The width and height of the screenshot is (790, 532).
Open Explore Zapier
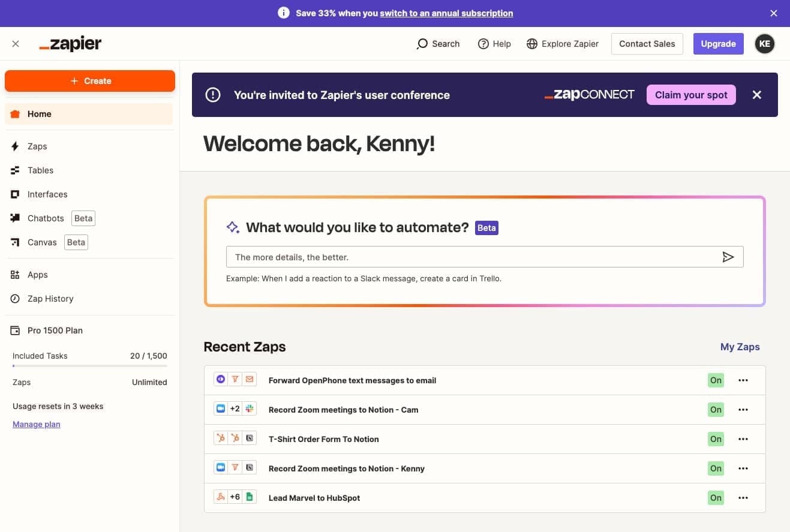pyautogui.click(x=562, y=43)
